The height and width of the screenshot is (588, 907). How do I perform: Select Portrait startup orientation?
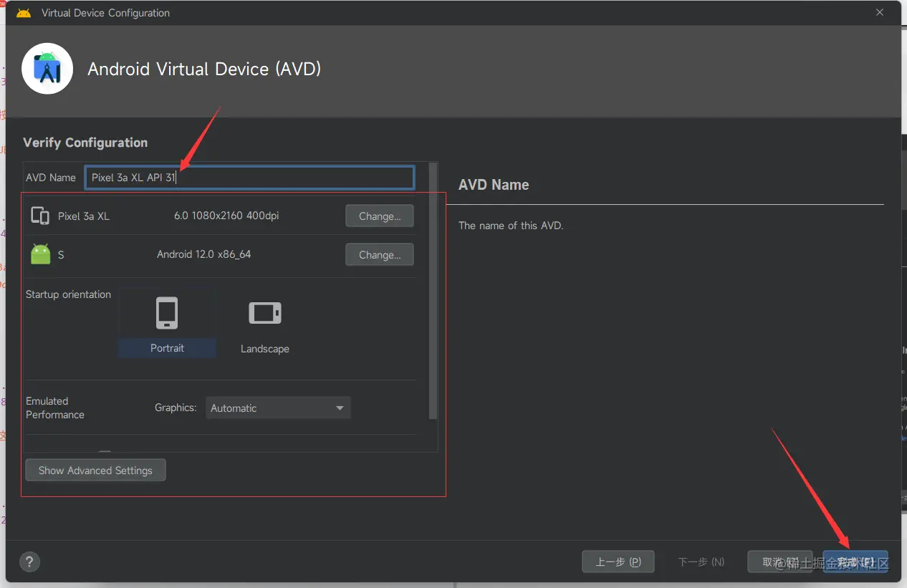click(x=167, y=324)
